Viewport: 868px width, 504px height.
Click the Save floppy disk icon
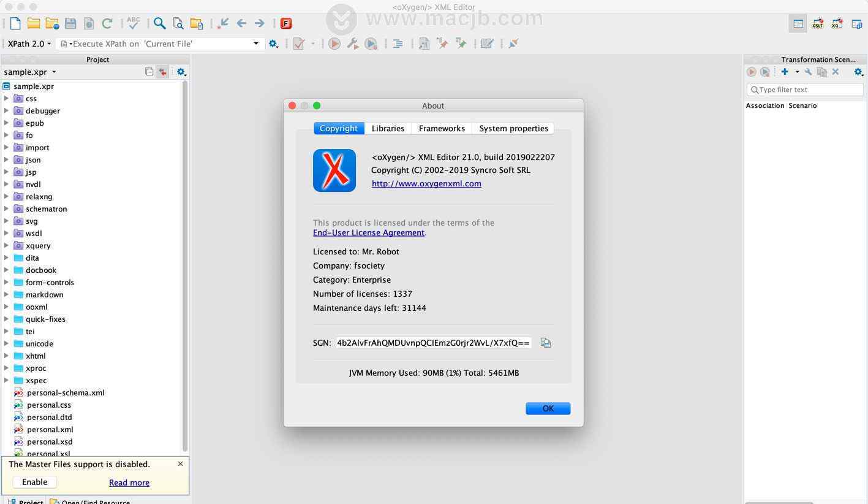coord(70,23)
